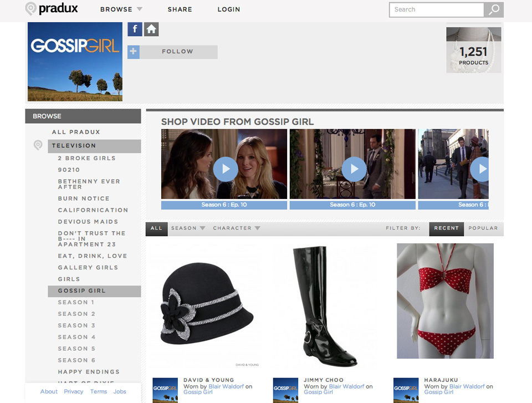Open the Login menu item
532x403 pixels.
click(x=229, y=9)
